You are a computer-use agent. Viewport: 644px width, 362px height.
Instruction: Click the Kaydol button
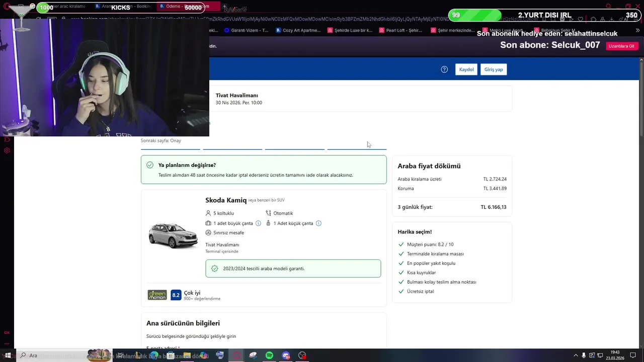coord(466,69)
